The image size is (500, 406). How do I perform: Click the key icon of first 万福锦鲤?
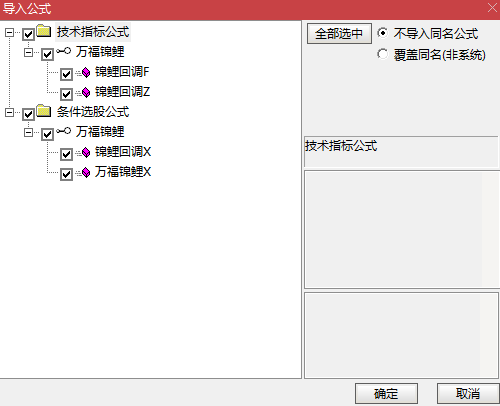pos(63,51)
